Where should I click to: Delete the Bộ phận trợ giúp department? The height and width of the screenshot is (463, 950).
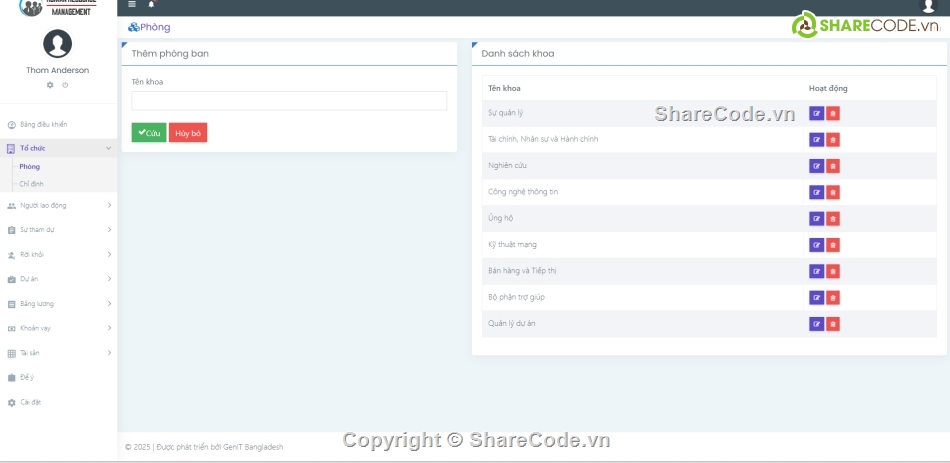(832, 298)
